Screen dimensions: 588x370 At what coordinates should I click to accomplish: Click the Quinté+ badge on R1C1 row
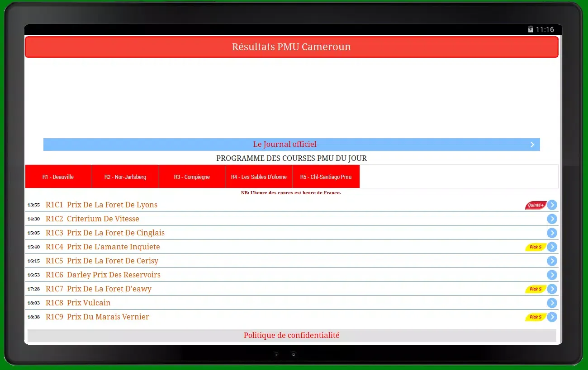click(536, 205)
